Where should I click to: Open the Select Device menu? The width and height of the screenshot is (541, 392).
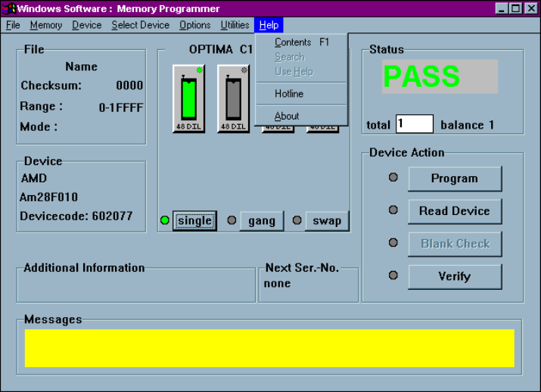[x=141, y=25]
